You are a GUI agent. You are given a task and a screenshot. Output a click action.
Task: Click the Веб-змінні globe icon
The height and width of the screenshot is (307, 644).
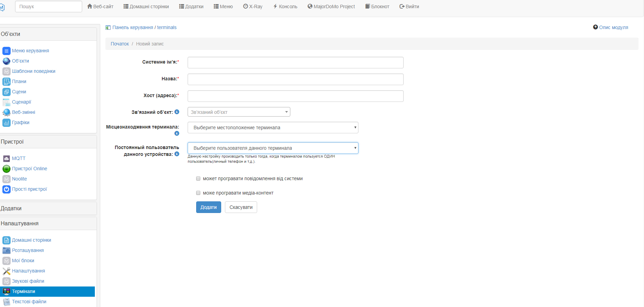pyautogui.click(x=6, y=112)
